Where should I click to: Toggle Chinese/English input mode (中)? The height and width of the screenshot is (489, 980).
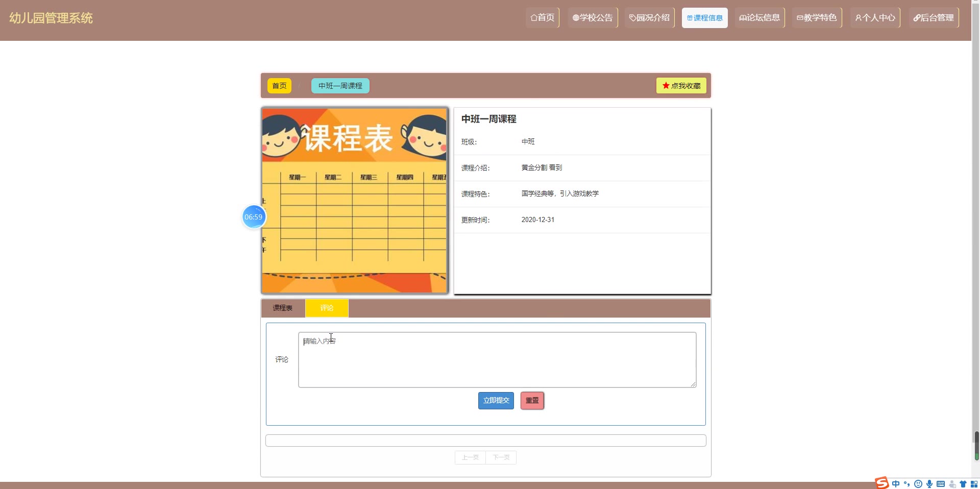896,484
